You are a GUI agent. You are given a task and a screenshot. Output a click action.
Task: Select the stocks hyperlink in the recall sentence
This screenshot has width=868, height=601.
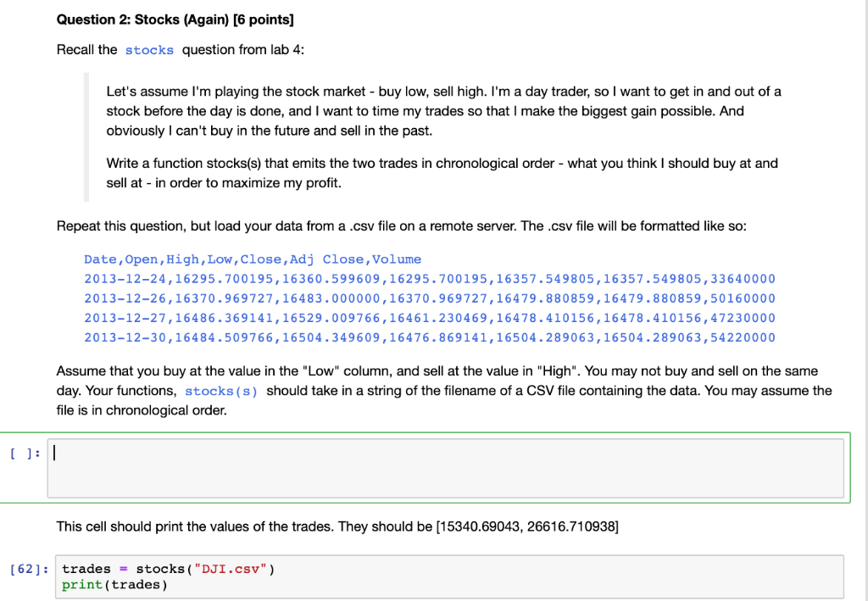[149, 50]
